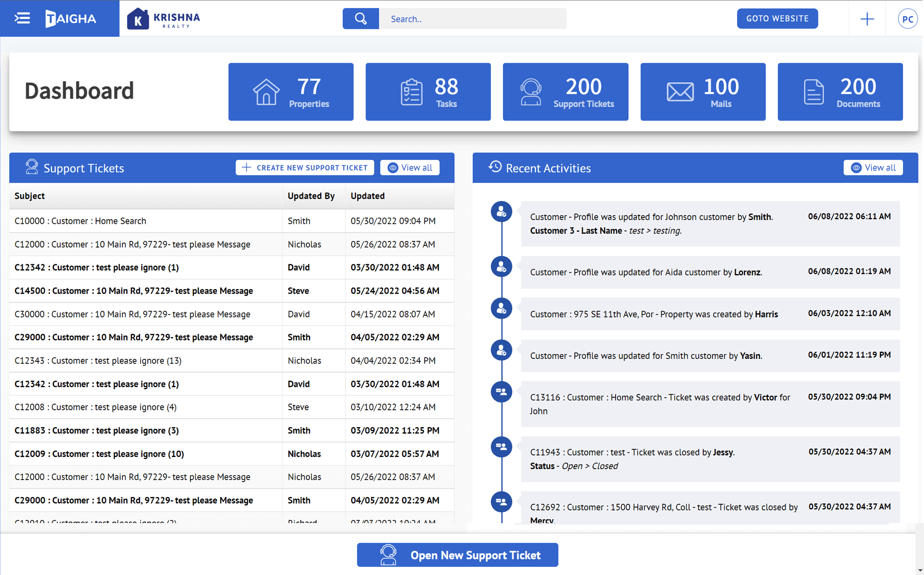924x575 pixels.
Task: Open ticket C14500 row subject
Action: pos(133,291)
